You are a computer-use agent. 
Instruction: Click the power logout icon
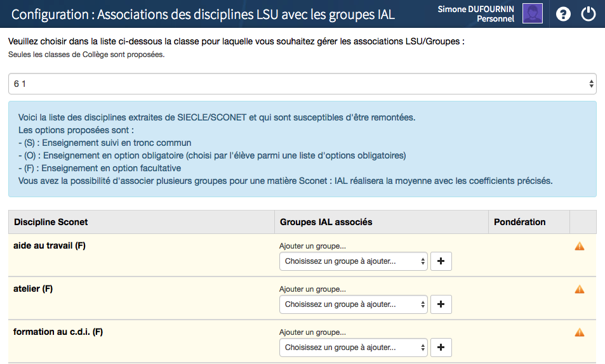point(588,14)
